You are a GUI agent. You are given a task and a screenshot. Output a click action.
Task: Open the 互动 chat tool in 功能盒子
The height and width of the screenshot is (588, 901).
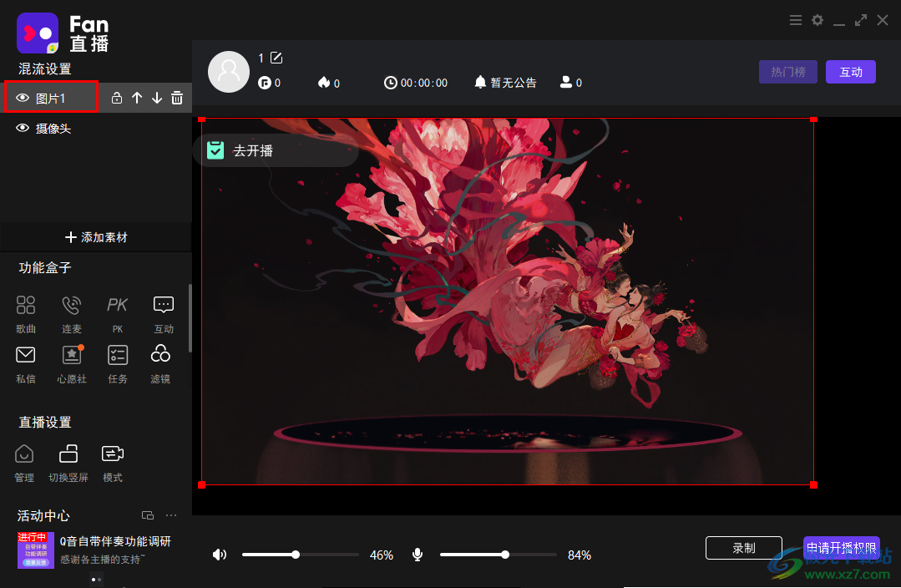point(163,314)
